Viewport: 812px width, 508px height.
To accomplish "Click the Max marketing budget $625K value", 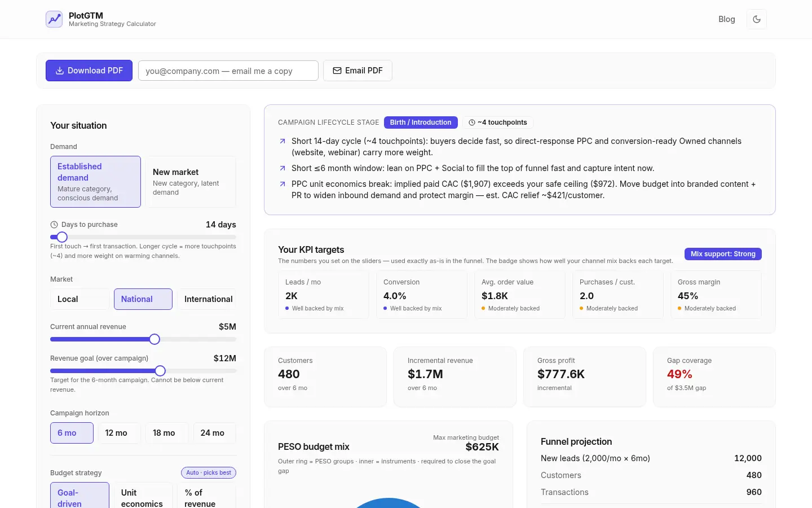I will coord(482,447).
